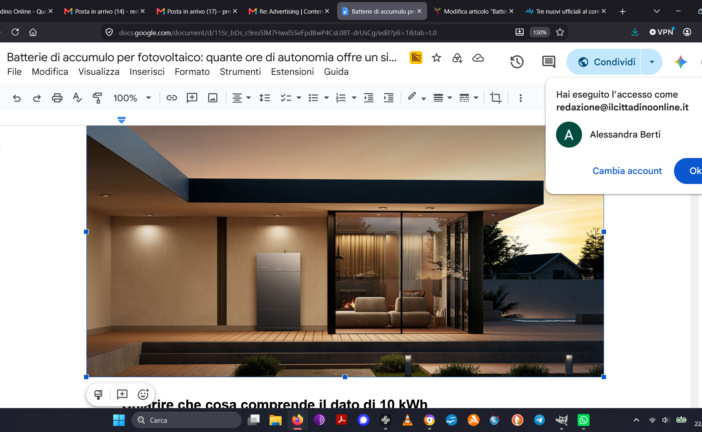This screenshot has height=432, width=702.
Task: Click Cambia account link
Action: (627, 171)
